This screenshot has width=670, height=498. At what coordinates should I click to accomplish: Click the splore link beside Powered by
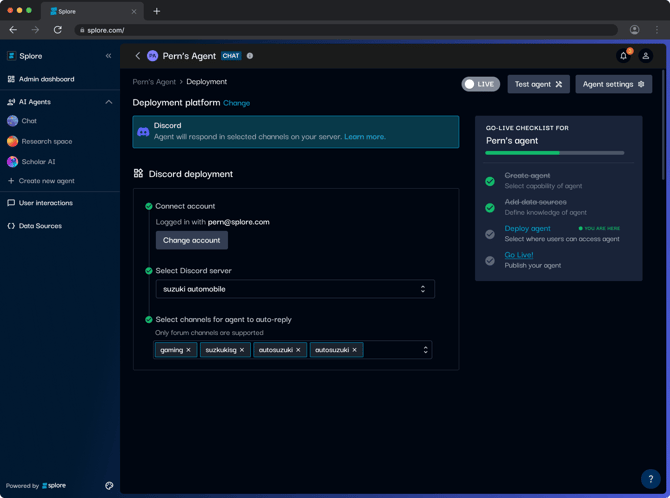[54, 486]
